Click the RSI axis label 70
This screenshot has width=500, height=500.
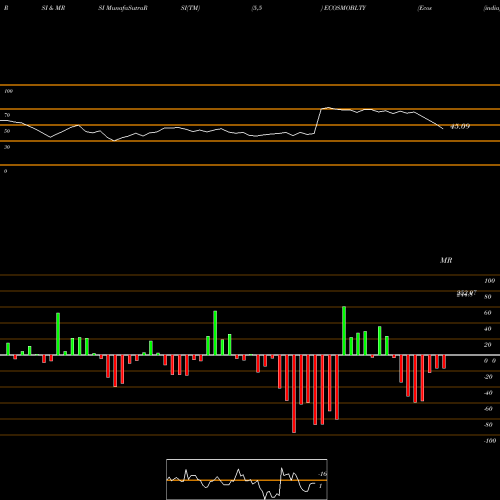[7, 115]
